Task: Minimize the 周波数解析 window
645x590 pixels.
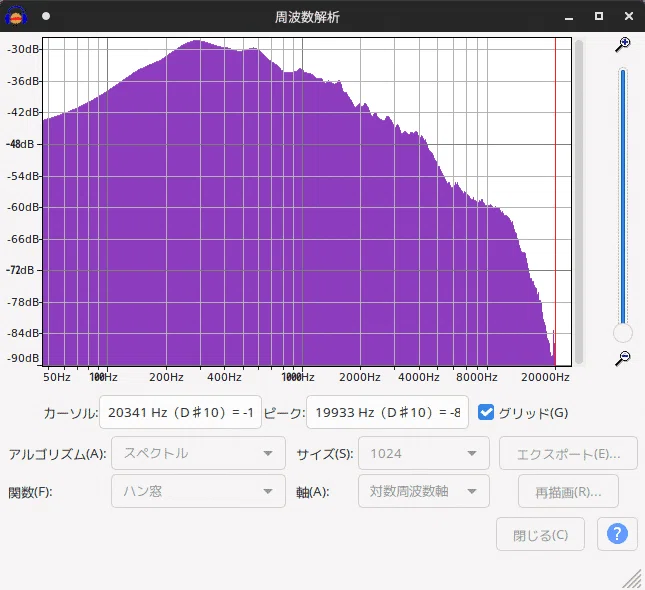Action: click(569, 17)
